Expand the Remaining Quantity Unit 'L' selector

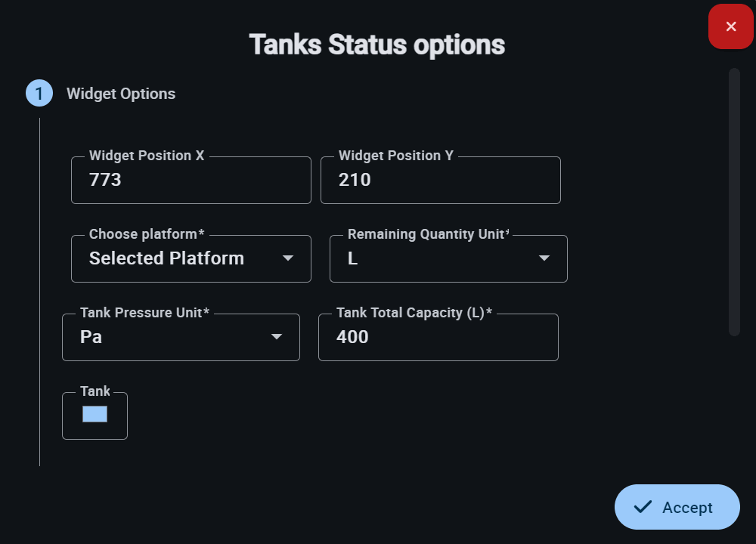pyautogui.click(x=438, y=258)
